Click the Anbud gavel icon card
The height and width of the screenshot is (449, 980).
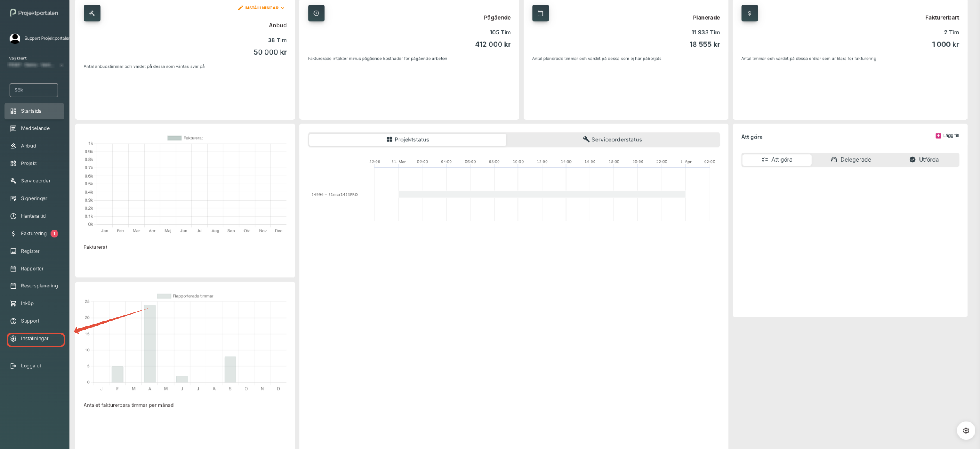(92, 13)
